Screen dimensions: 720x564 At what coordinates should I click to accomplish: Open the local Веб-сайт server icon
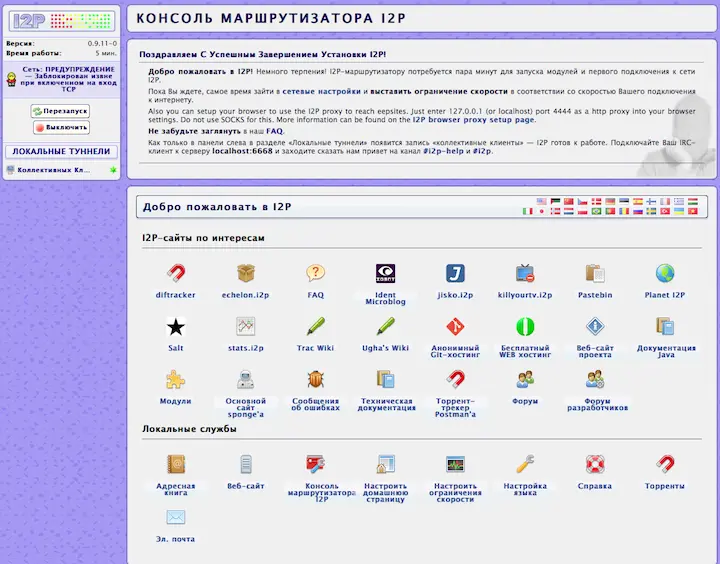point(246,464)
